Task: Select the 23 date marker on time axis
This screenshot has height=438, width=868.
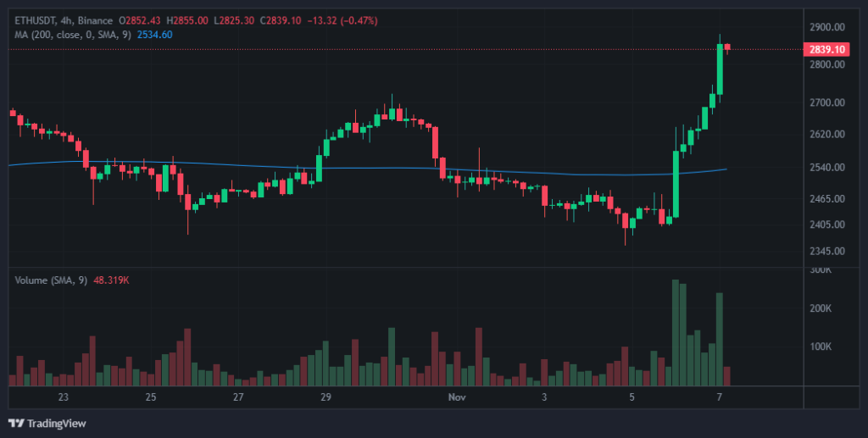Action: [x=62, y=397]
